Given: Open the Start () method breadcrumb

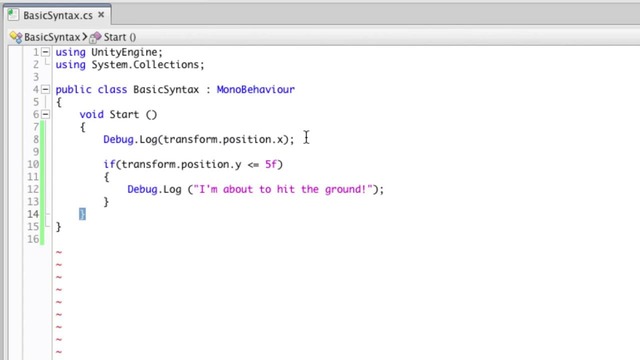Looking at the screenshot, I should point(120,37).
